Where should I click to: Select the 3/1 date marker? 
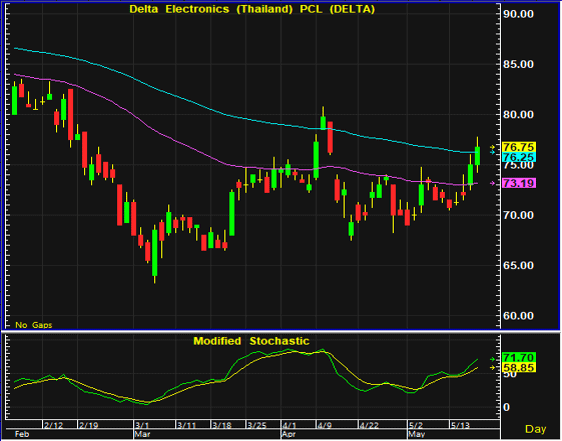tap(142, 425)
